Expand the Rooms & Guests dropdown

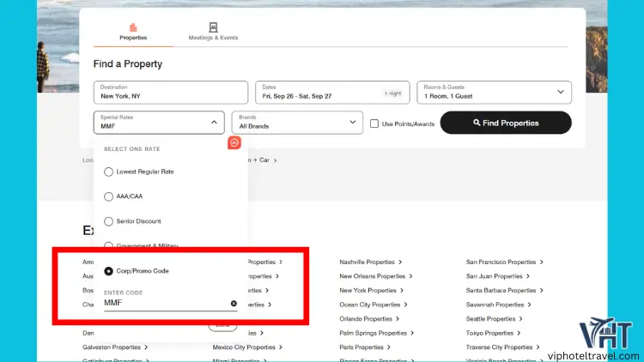494,93
